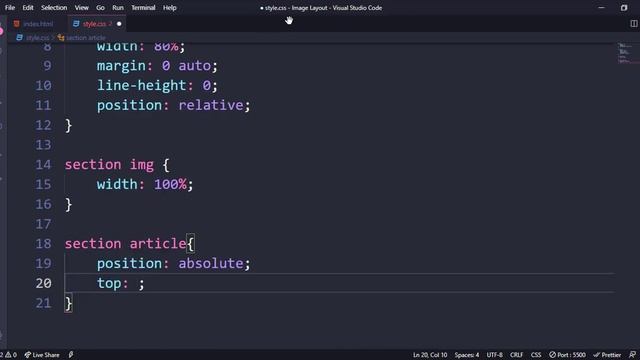Click the lightning icon beside Live Share
The width and height of the screenshot is (640, 360).
coord(71,355)
